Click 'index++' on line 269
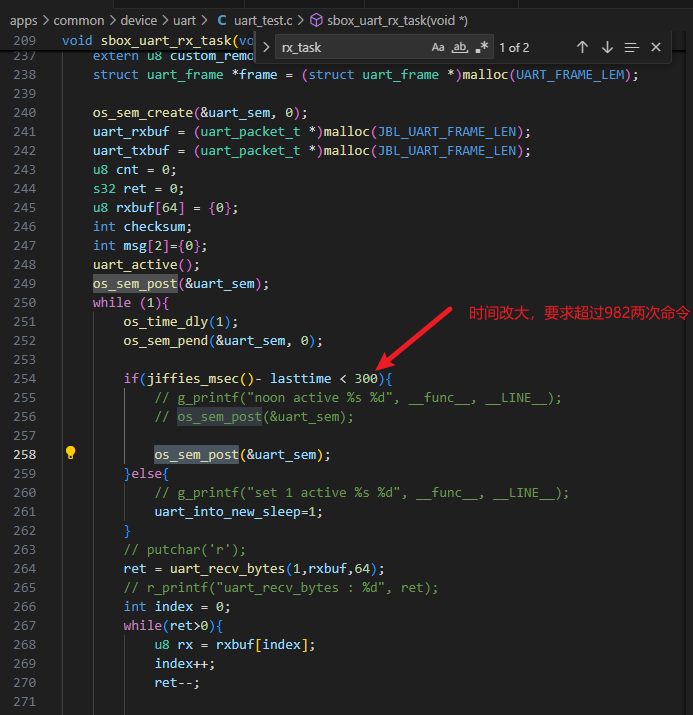Viewport: 693px width, 715px height. 181,663
